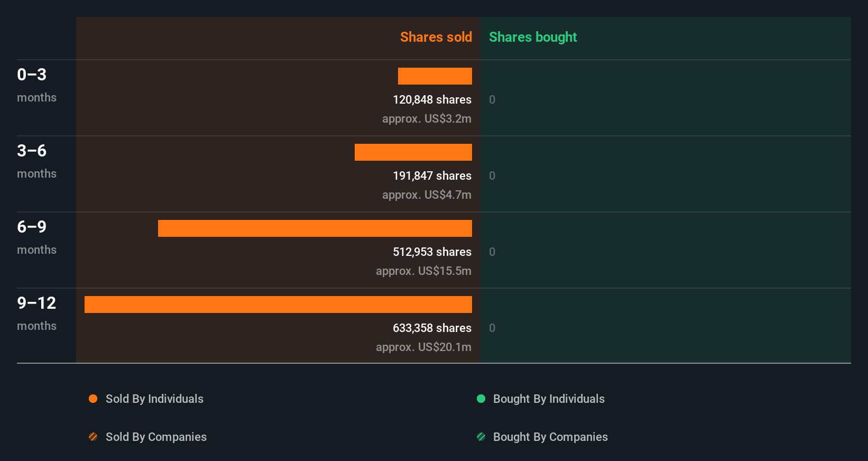Click the 0–3 months row label

36,85
